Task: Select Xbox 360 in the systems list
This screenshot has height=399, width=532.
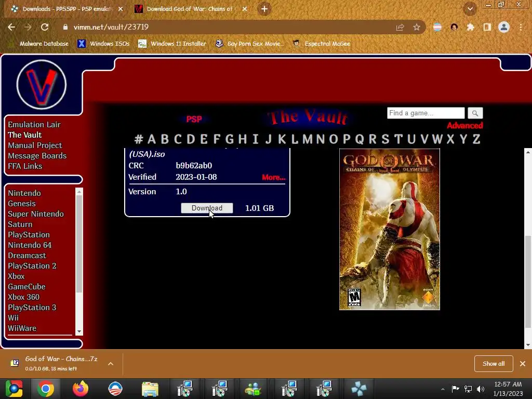Action: click(24, 297)
